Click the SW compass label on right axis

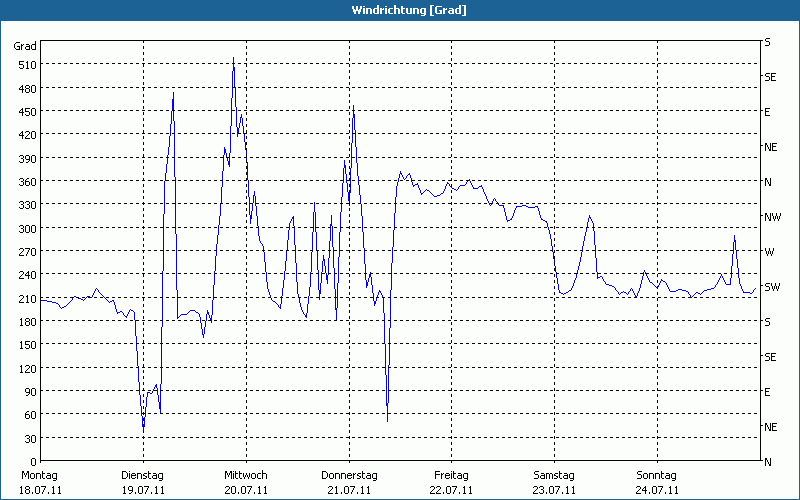(772, 287)
